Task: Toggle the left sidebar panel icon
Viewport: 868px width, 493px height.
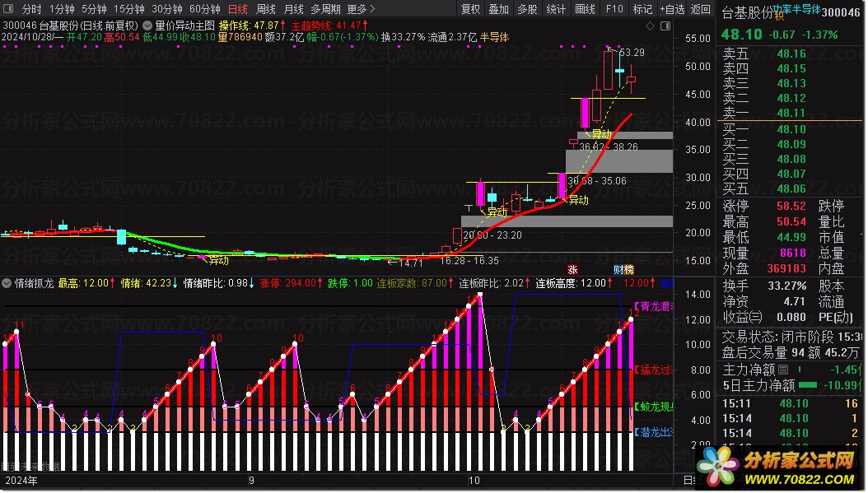Action: tap(8, 9)
